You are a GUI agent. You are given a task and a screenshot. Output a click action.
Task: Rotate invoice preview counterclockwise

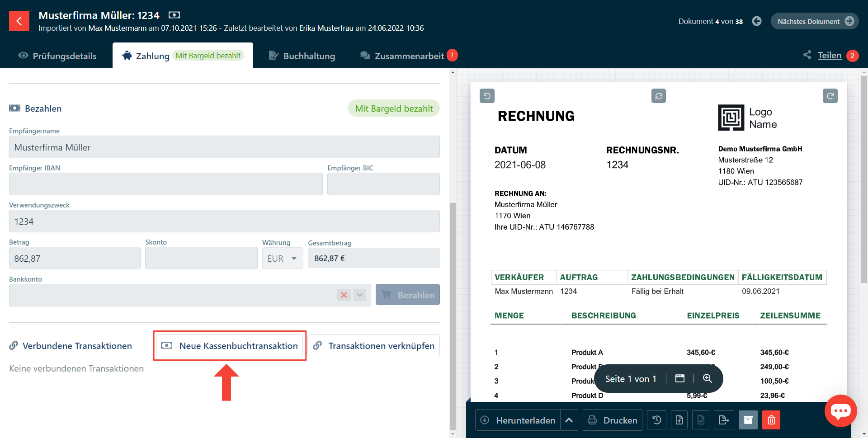tap(487, 96)
